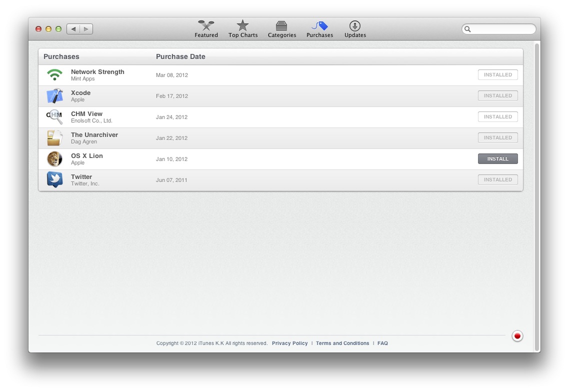Click the vertical scrollbar
This screenshot has width=569, height=392.
tap(537, 197)
